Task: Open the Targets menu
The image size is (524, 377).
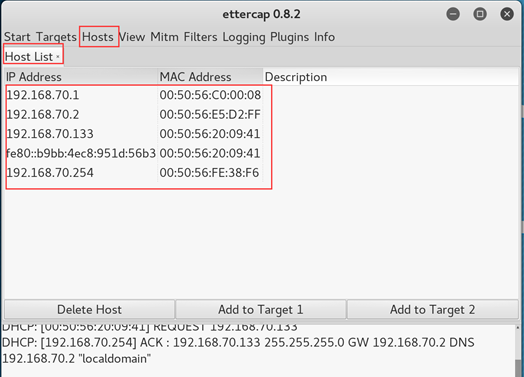Action: [x=56, y=37]
